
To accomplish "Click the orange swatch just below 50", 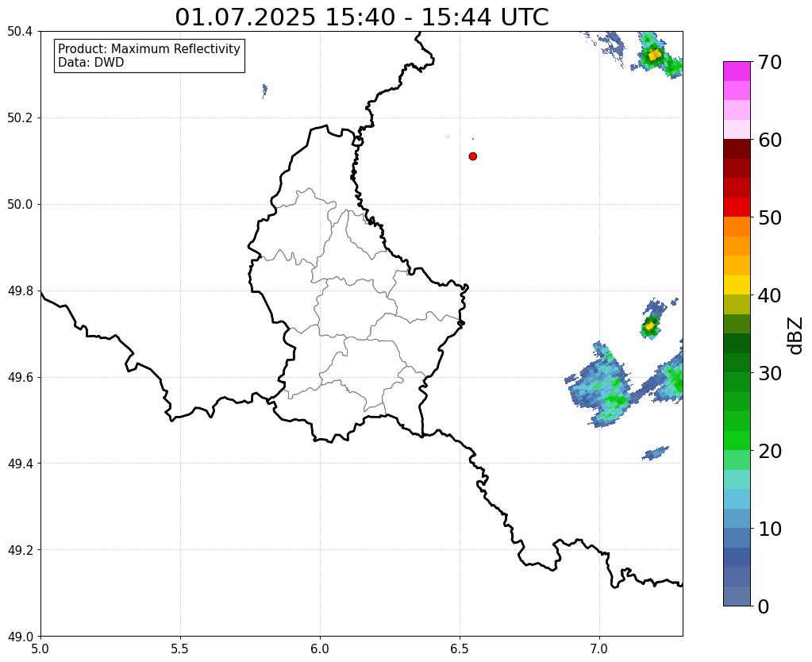I will (737, 226).
